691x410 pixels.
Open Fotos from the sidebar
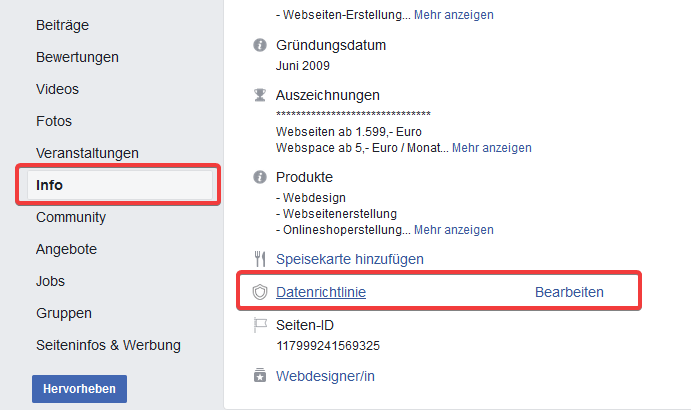click(54, 121)
